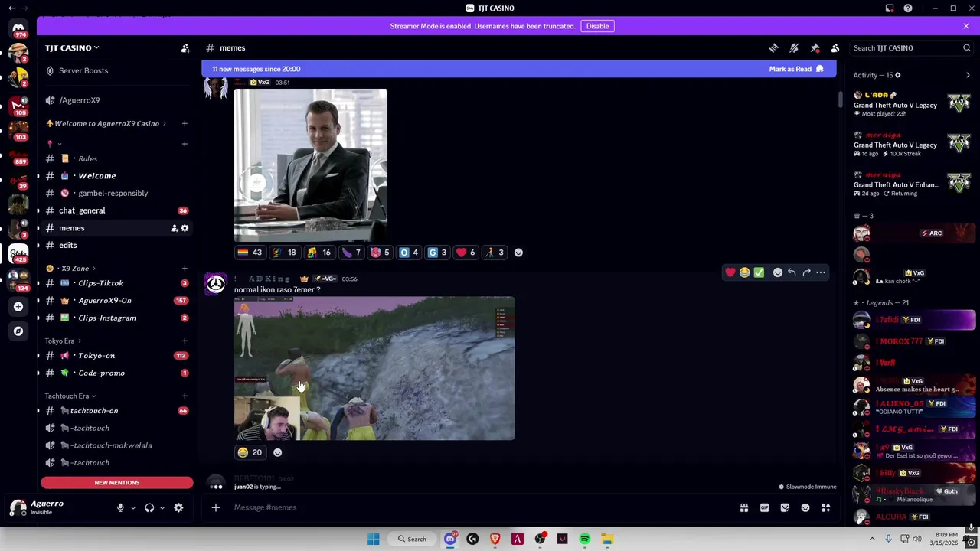This screenshot has height=551, width=980.
Task: Open microphone input options arrow
Action: [x=132, y=507]
